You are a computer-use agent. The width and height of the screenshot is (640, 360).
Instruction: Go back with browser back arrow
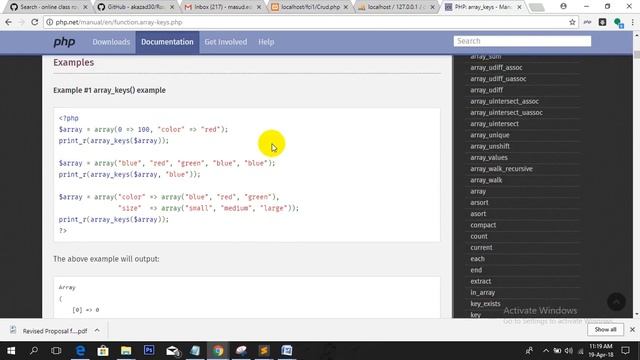[x=9, y=22]
